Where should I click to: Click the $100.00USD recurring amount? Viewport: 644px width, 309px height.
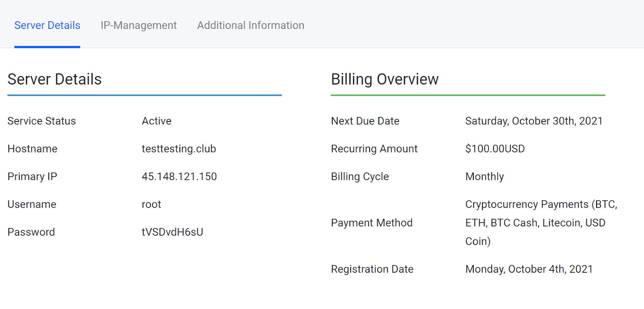495,149
